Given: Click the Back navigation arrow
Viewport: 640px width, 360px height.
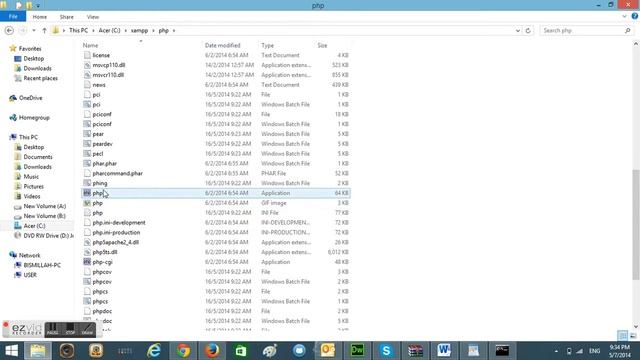Looking at the screenshot, I should coord(9,31).
